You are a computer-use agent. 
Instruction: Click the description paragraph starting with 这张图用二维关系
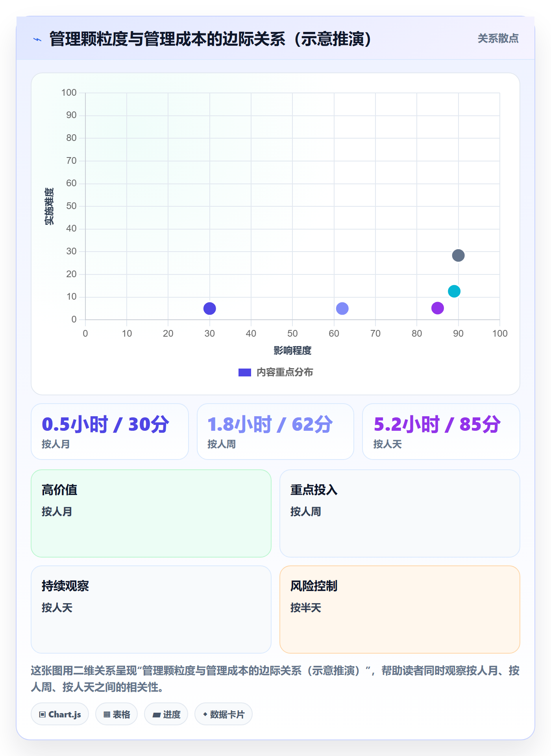[275, 679]
